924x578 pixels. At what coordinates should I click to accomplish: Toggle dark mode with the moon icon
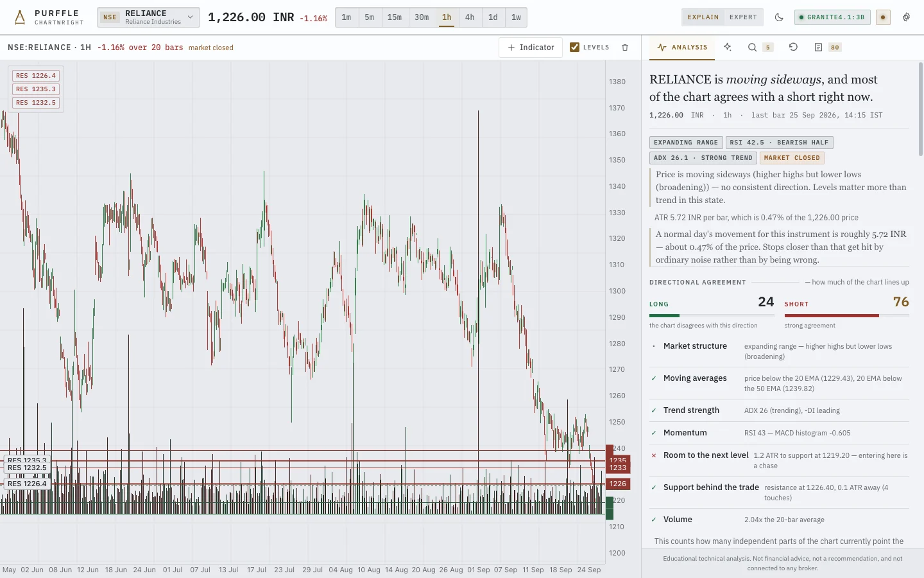click(x=779, y=17)
